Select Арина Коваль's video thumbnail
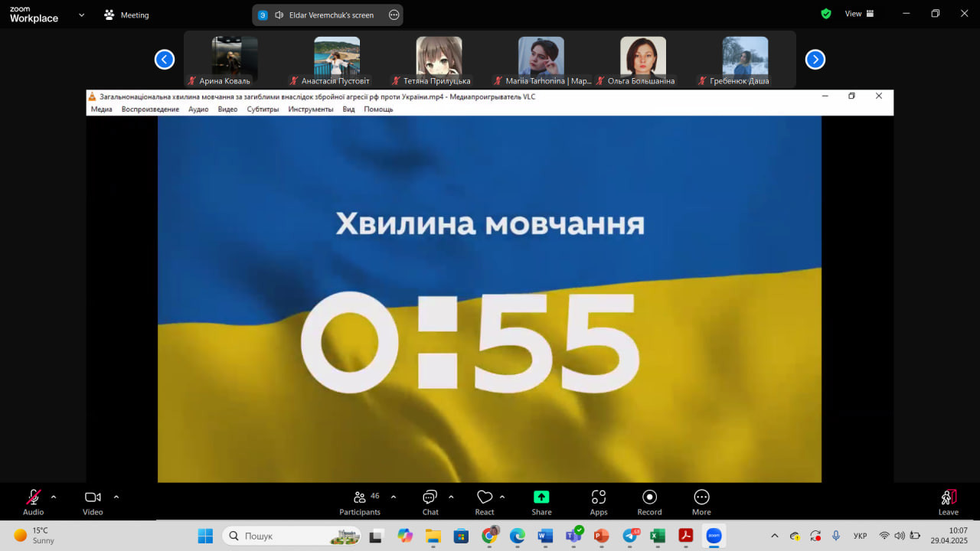The image size is (980, 551). (234, 60)
